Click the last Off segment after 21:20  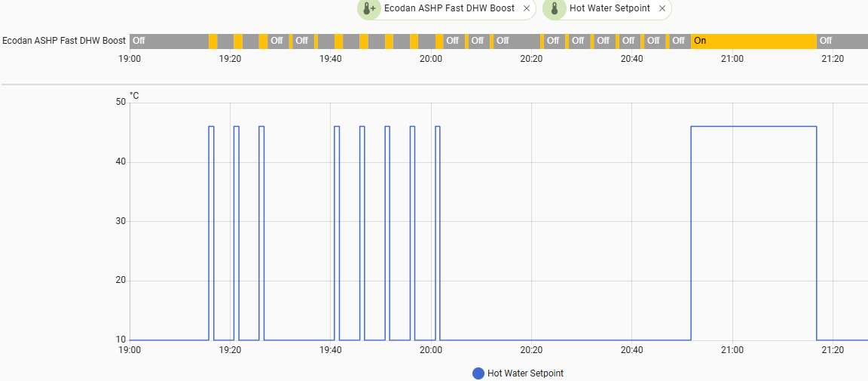pos(842,41)
